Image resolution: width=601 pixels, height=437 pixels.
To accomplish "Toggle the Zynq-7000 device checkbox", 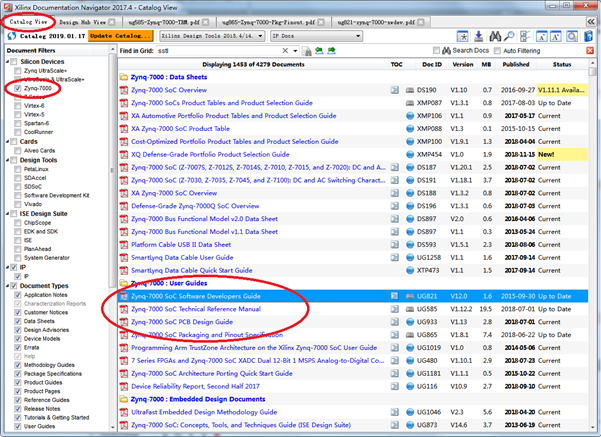I will (19, 89).
